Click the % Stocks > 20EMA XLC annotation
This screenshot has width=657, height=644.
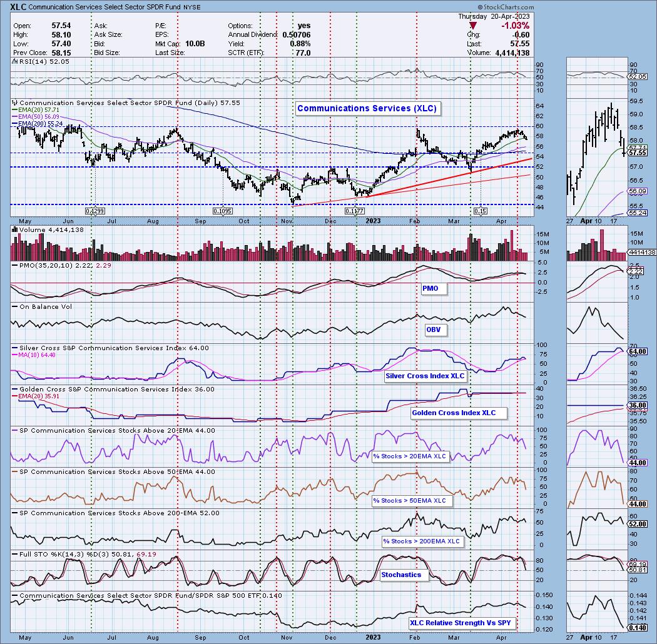coord(410,456)
